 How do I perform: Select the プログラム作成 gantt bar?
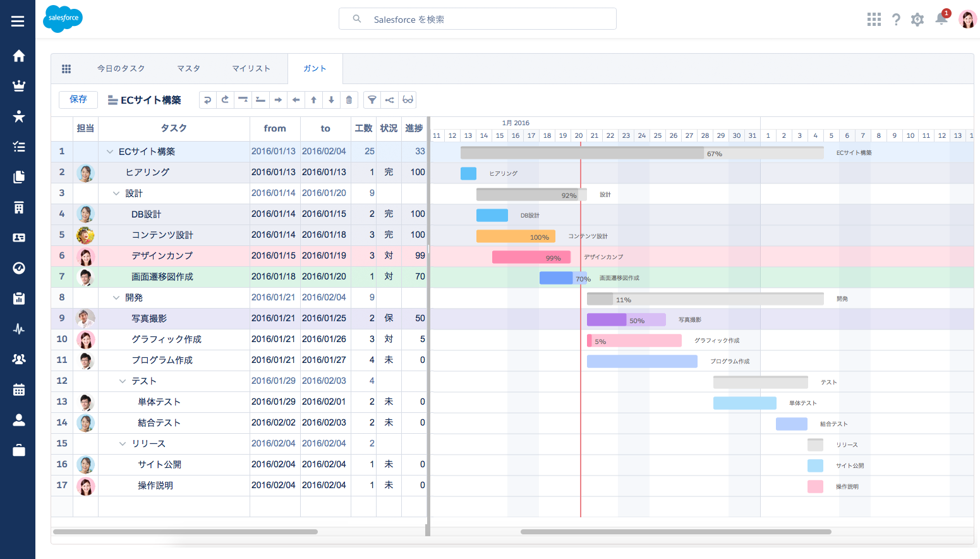(642, 361)
